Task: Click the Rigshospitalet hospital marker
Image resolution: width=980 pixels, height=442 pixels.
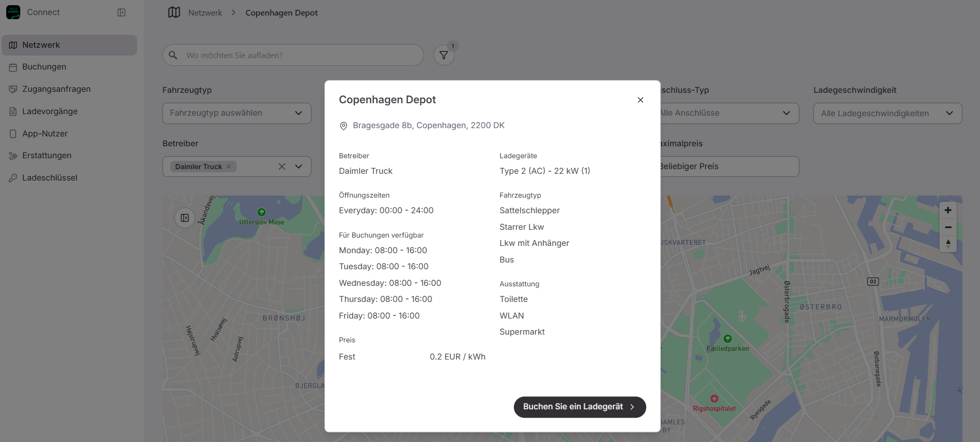Action: coord(714,398)
